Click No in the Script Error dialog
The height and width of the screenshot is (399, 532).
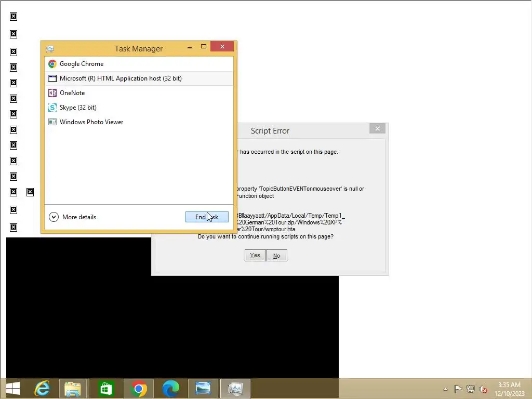276,256
